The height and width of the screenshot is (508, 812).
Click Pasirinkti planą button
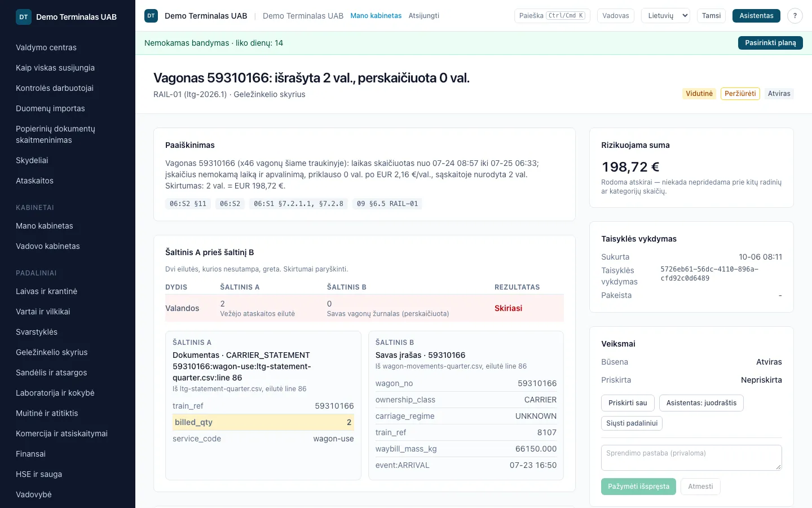(770, 43)
